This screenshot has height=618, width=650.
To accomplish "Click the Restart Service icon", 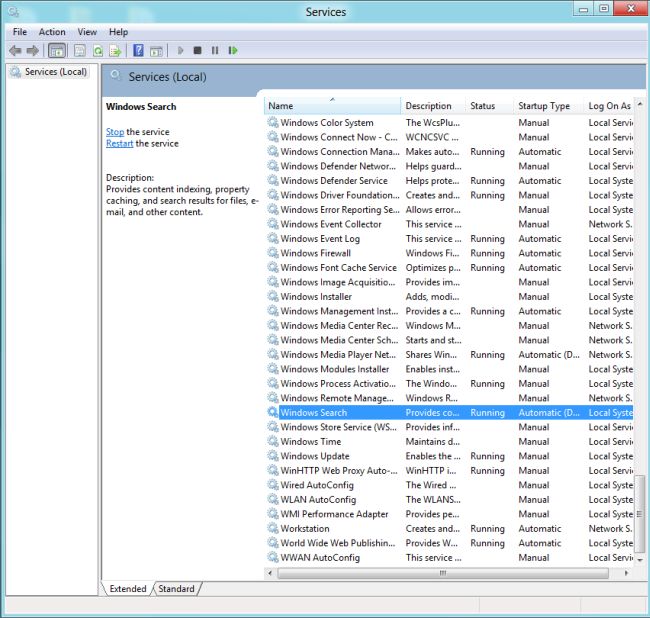I will (x=233, y=51).
